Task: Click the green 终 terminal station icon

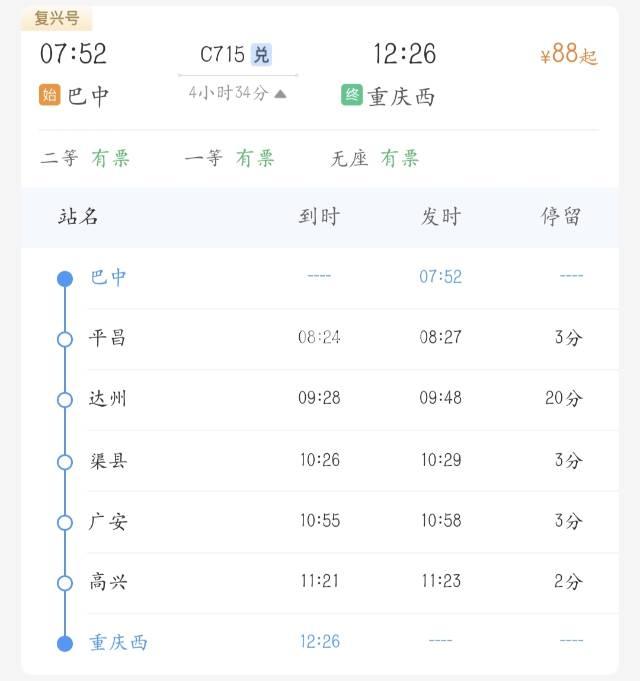Action: [x=352, y=96]
